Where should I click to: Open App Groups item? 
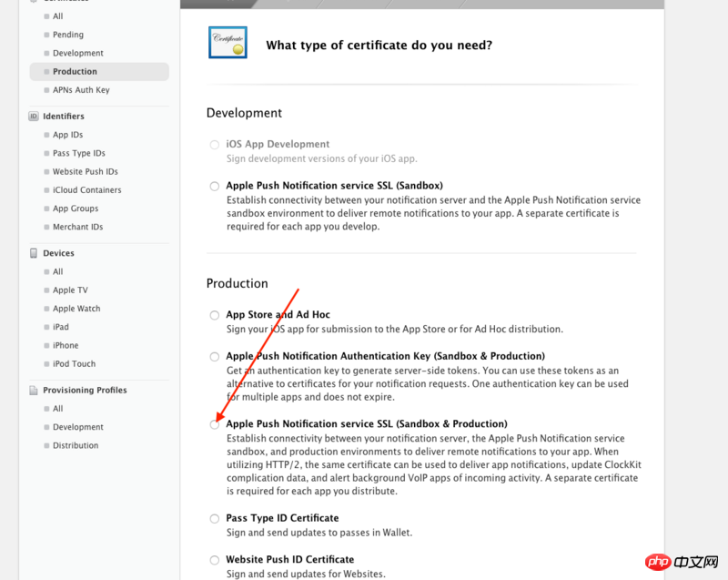tap(76, 209)
